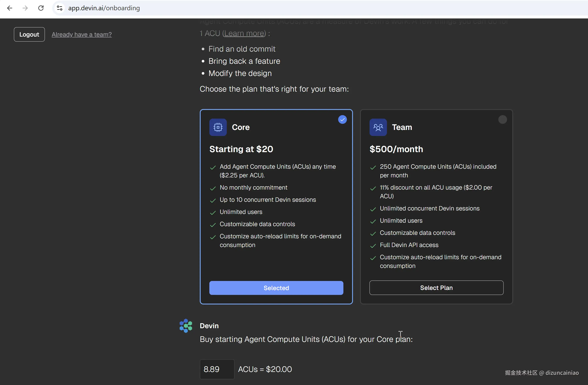Screen dimensions: 588x385
Task: Click the Selected button on Core plan
Action: pyautogui.click(x=276, y=288)
